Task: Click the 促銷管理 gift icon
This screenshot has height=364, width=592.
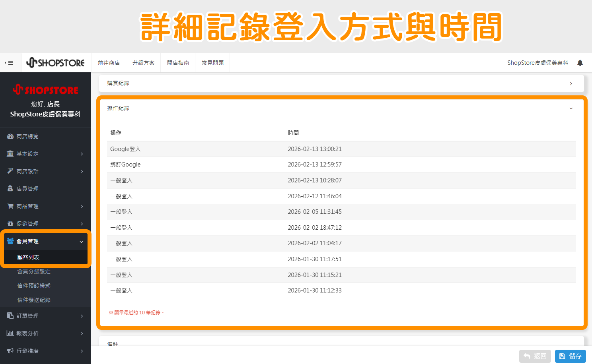Action: pos(10,223)
